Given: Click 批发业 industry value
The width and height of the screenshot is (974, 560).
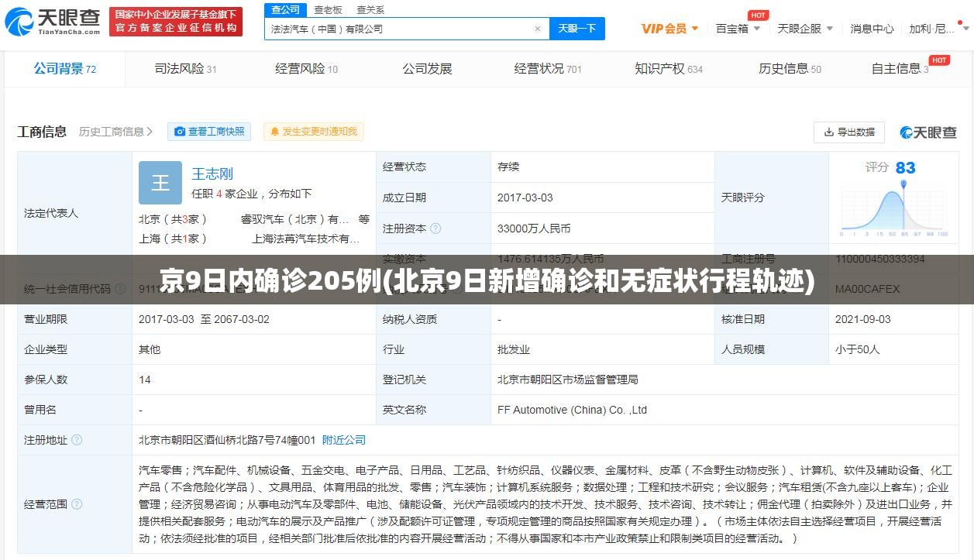Looking at the screenshot, I should (514, 349).
